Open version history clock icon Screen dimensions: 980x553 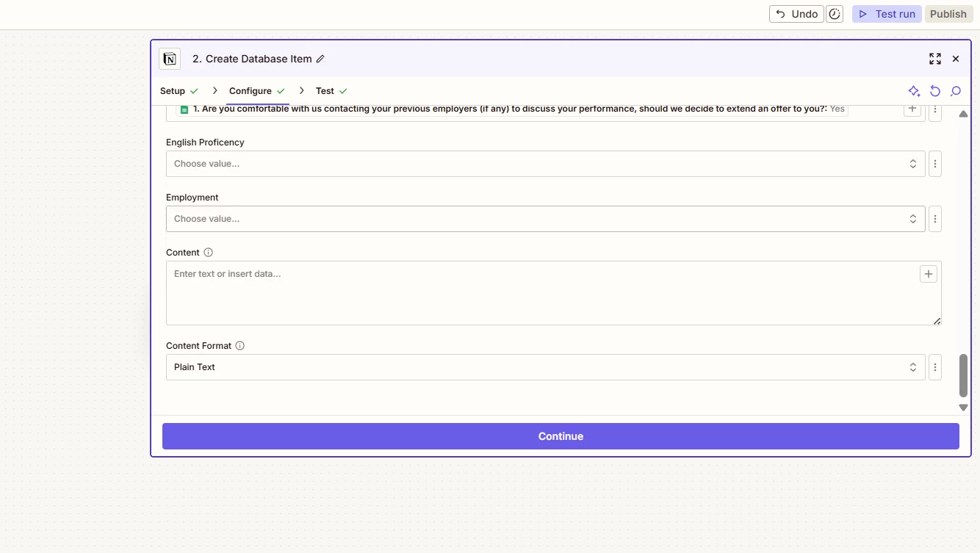835,14
